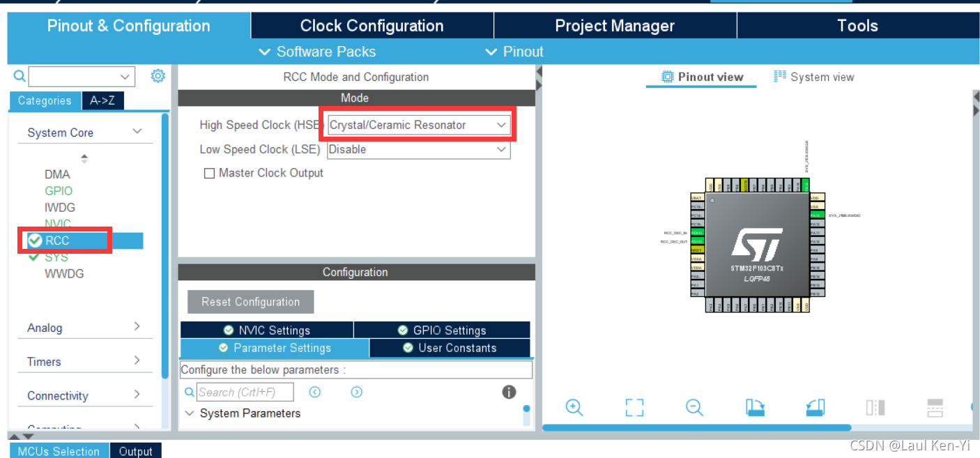
Task: Switch to the Clock Configuration tab
Action: (372, 26)
